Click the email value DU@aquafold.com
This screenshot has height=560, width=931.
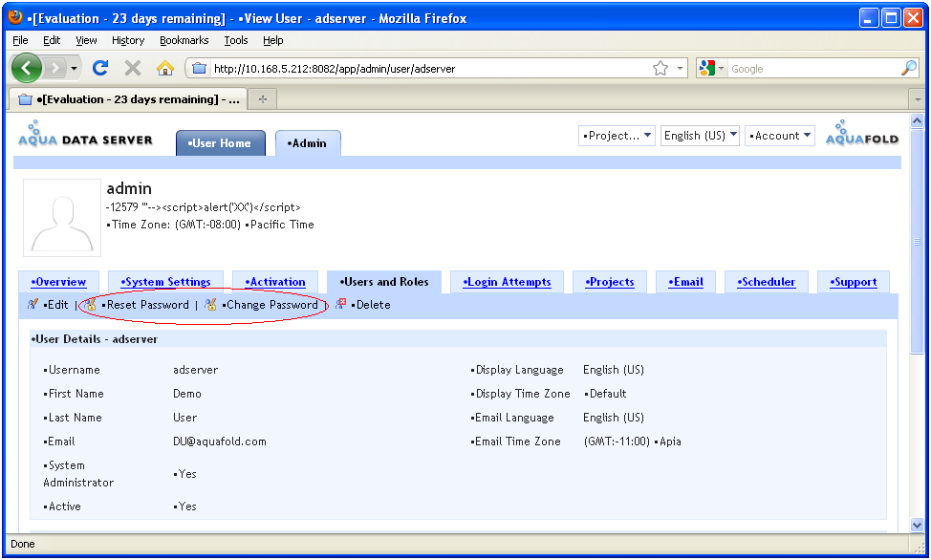(220, 442)
